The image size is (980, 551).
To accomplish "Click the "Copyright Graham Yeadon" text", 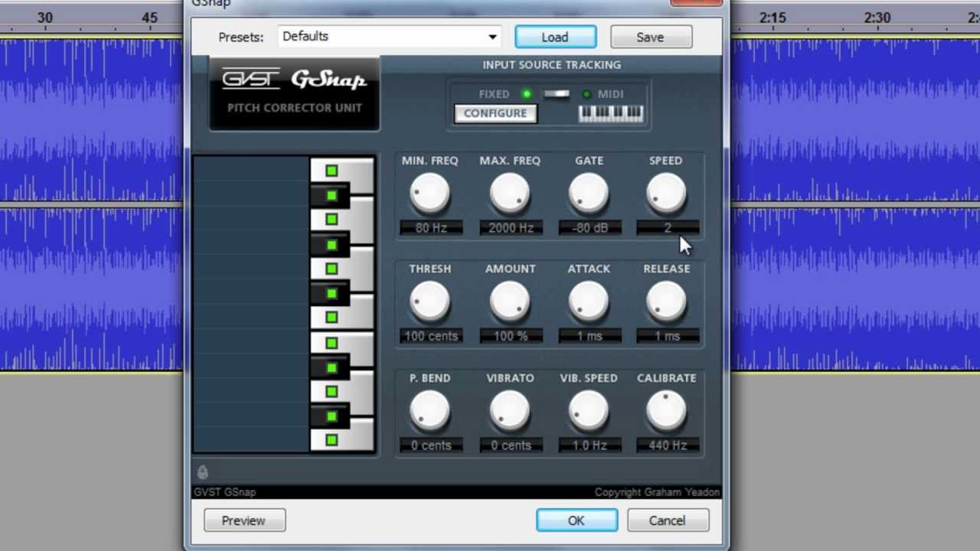I will click(657, 492).
